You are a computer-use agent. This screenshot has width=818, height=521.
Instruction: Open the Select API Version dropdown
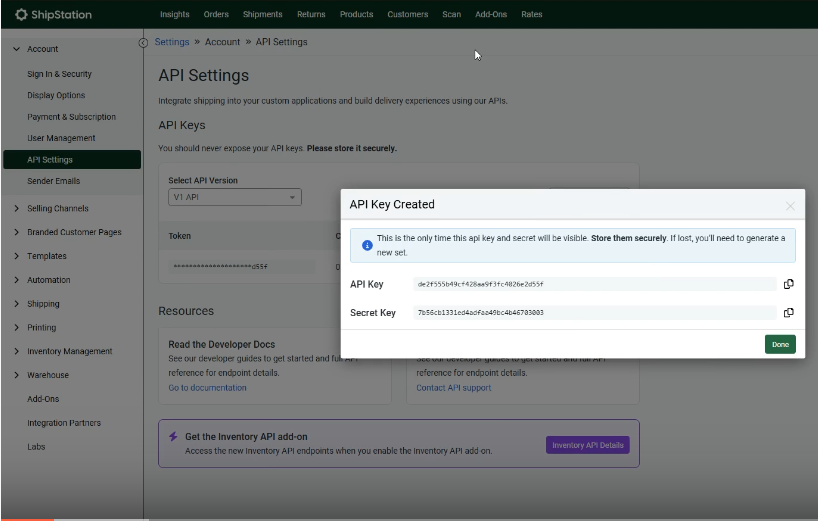(x=234, y=198)
